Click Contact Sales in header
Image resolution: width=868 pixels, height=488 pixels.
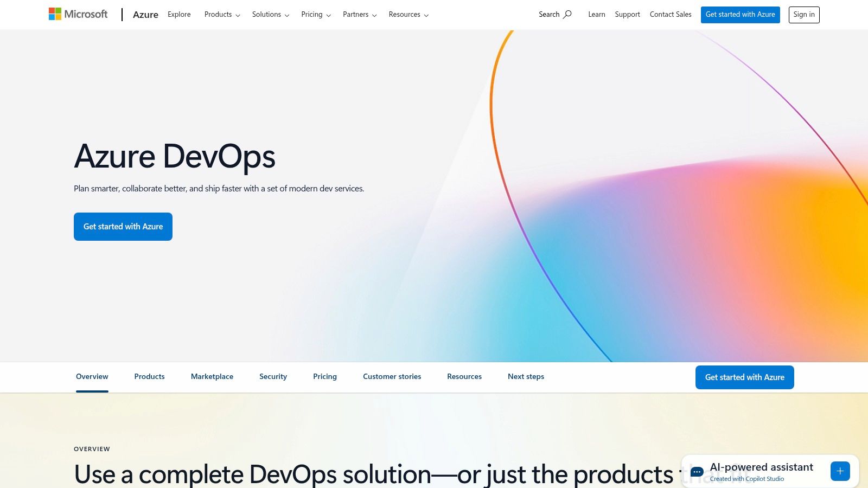point(671,15)
